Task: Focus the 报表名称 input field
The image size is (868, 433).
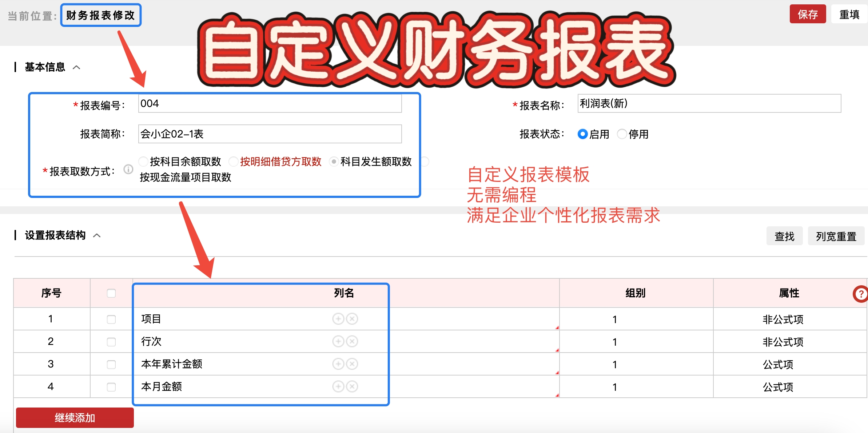Action: (x=709, y=104)
